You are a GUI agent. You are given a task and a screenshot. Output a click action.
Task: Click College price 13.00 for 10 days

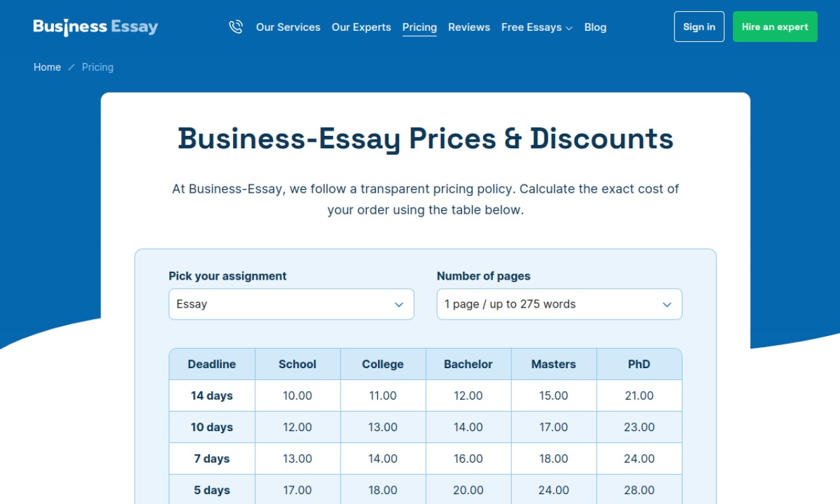(383, 427)
